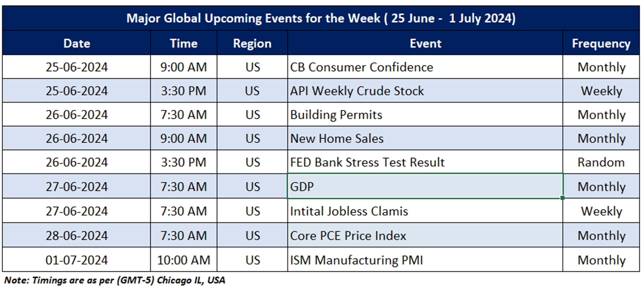
Task: Click the Region column header
Action: pyautogui.click(x=252, y=44)
